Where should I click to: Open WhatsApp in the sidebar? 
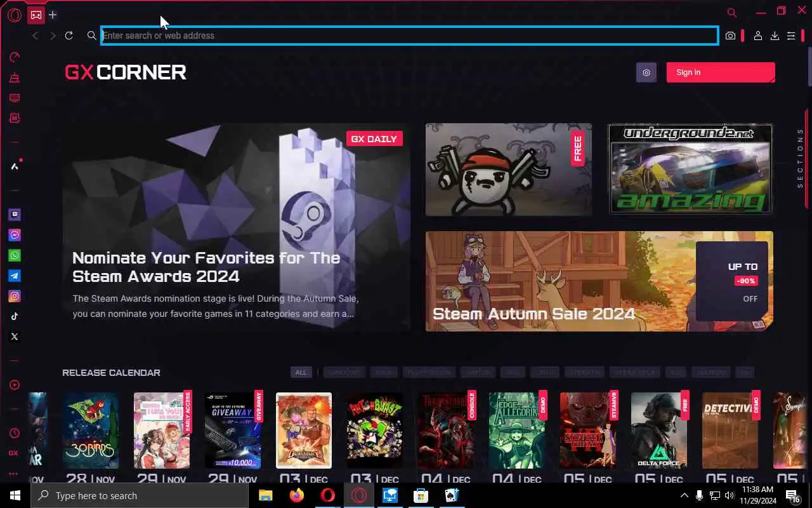point(15,255)
